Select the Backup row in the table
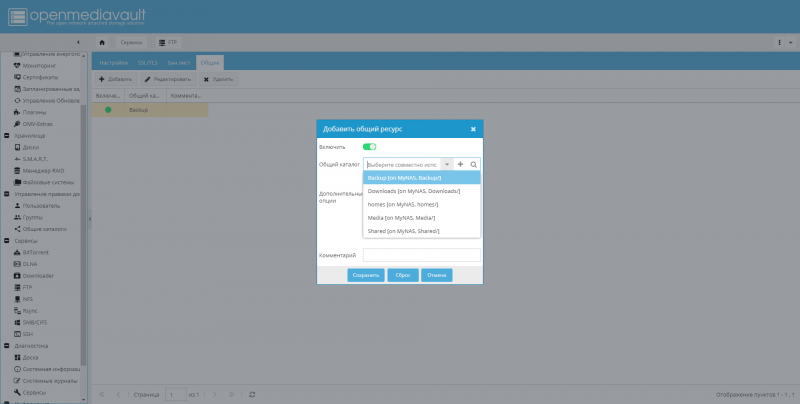 (x=150, y=110)
